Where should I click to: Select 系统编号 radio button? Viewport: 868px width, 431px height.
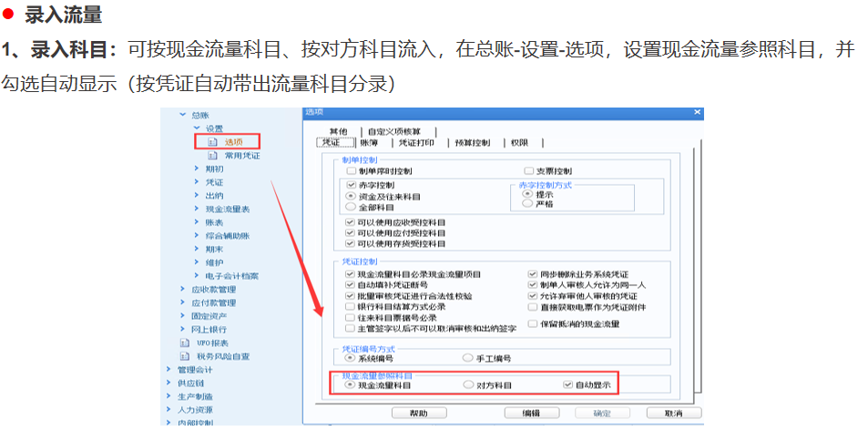(x=350, y=358)
